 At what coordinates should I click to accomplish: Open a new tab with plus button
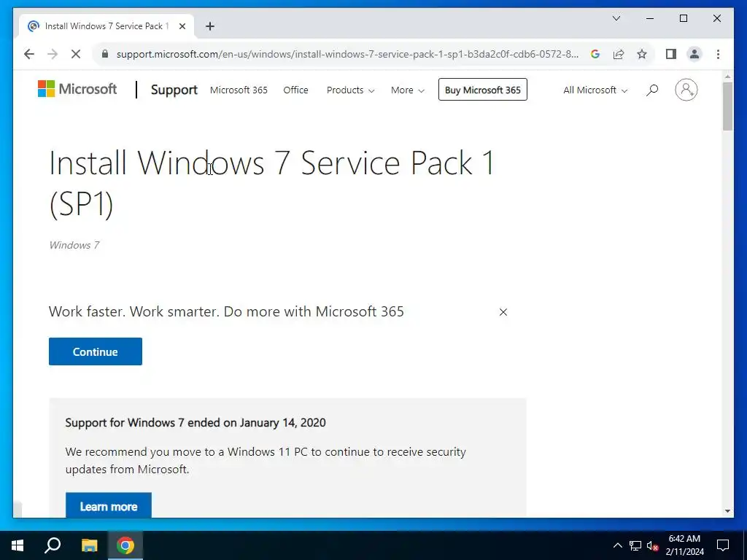[x=210, y=26]
